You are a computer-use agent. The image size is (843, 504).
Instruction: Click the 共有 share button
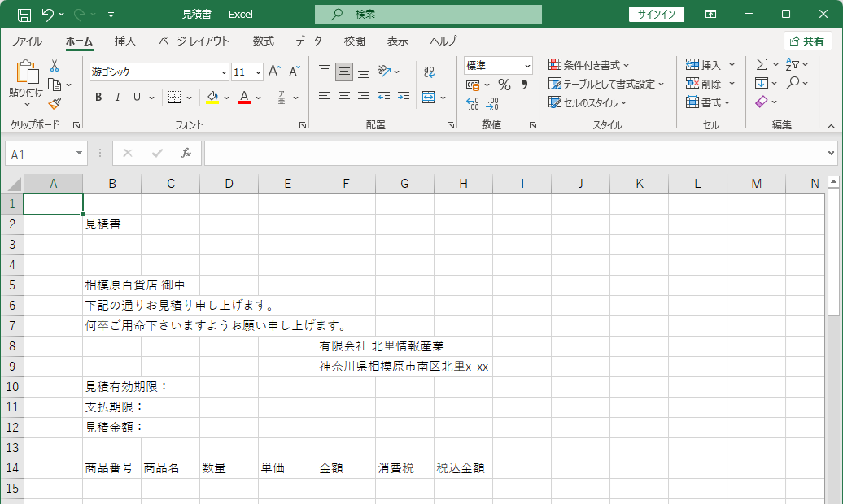coord(807,41)
